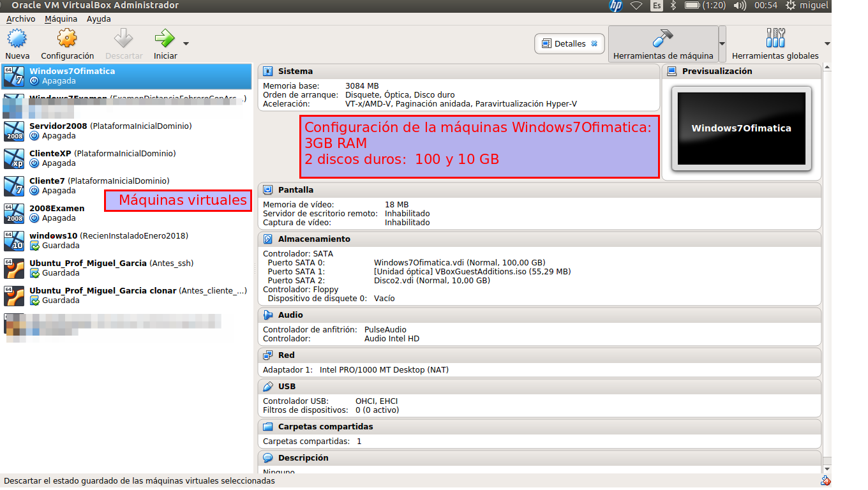Screen dimensions: 868x490
Task: Select windows10 virtual machine
Action: point(126,241)
